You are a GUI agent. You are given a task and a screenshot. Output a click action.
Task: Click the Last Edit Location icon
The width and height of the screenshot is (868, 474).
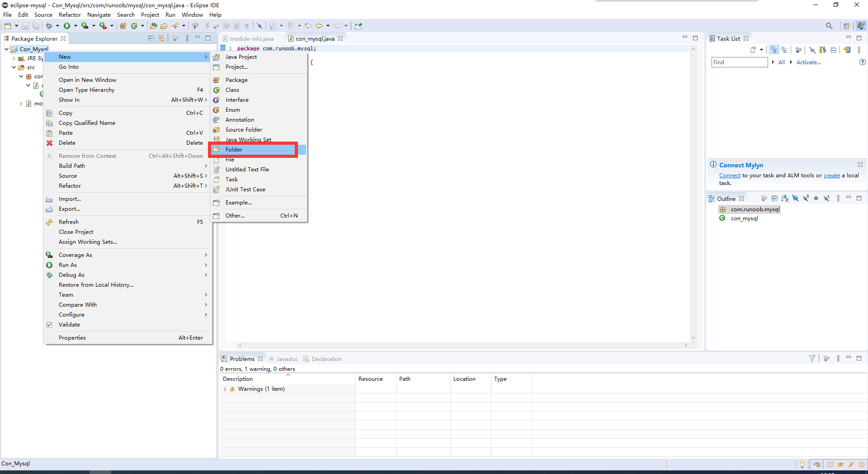[x=308, y=26]
